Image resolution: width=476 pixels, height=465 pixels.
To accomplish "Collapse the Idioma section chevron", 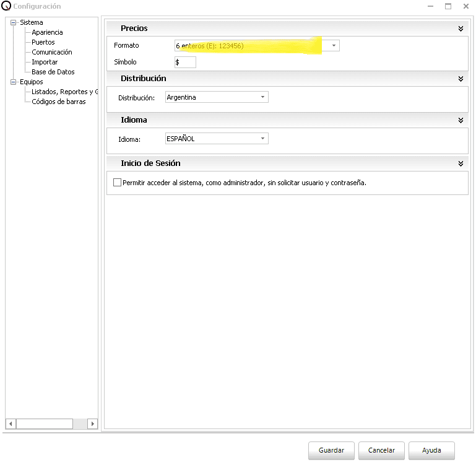I will (461, 120).
